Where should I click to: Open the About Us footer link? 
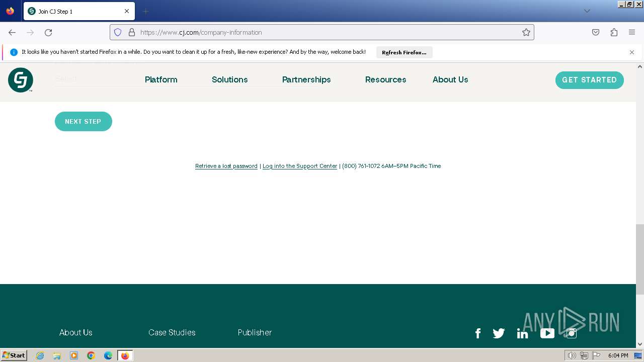(x=76, y=332)
